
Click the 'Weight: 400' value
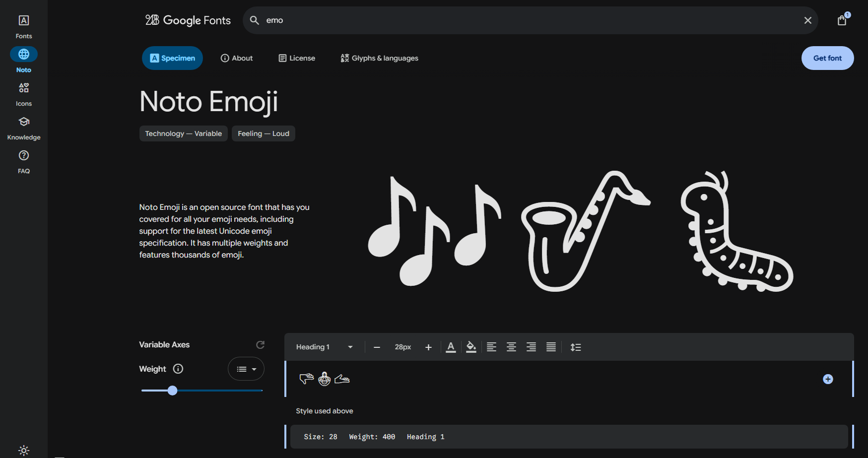[372, 437]
